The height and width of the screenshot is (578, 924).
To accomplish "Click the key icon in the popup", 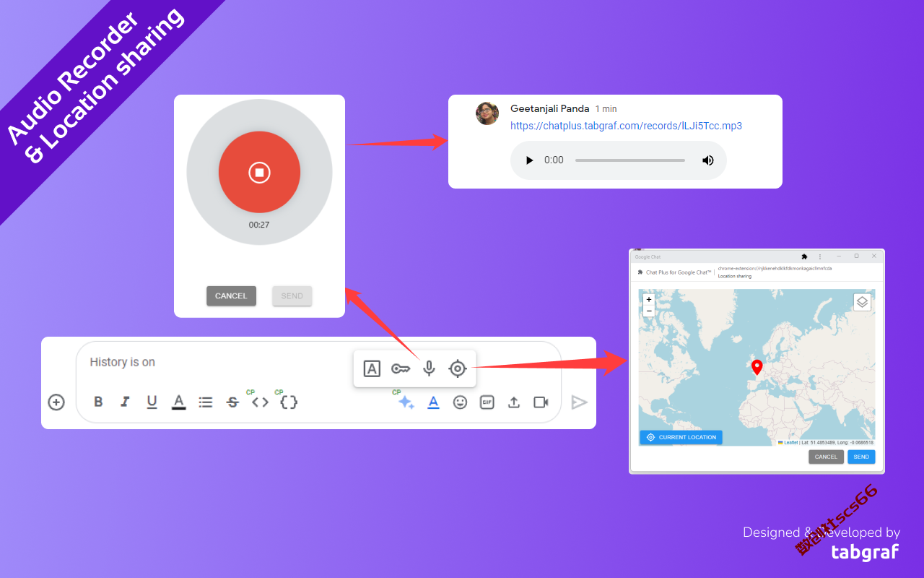I will [x=401, y=369].
